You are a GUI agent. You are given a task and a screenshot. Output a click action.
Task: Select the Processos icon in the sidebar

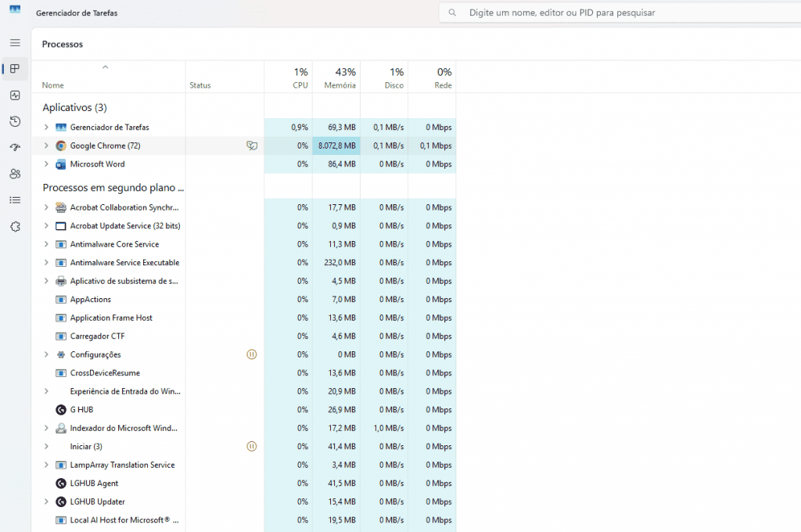[x=15, y=69]
